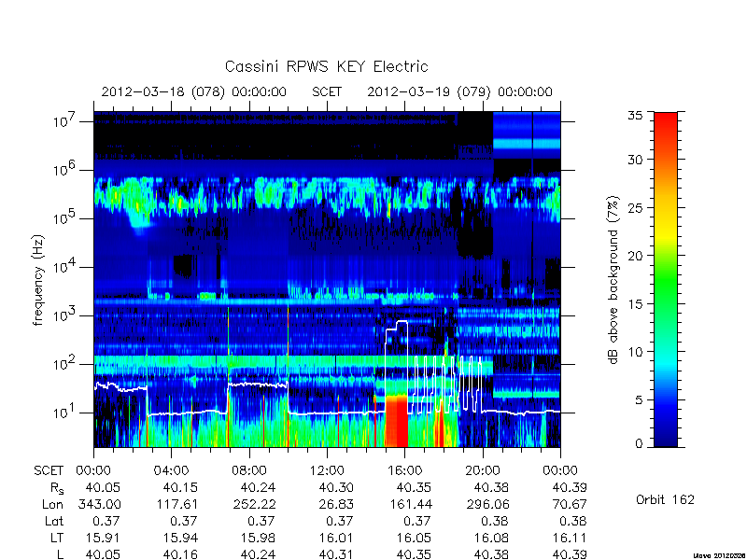Click the 12:00 time tick label
Viewport: 747px width, 560px height.
coord(327,471)
